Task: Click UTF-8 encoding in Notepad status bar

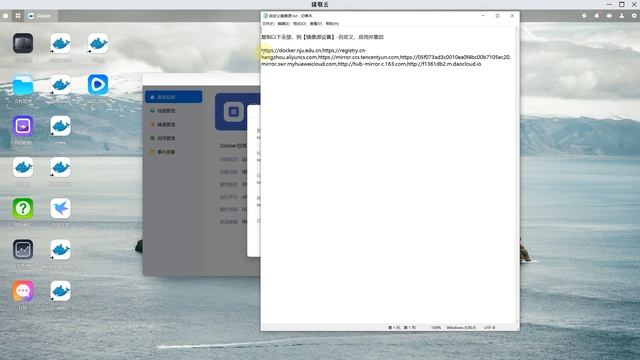Action: [489, 328]
